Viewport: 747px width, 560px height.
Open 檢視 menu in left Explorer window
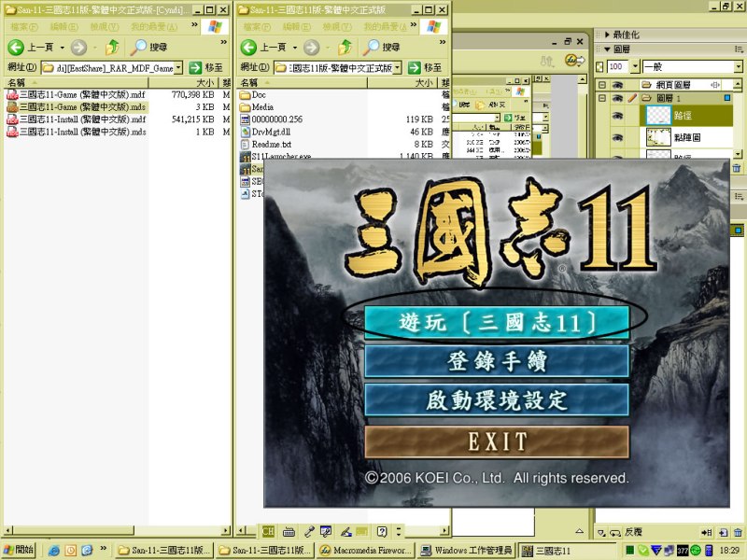coord(104,27)
